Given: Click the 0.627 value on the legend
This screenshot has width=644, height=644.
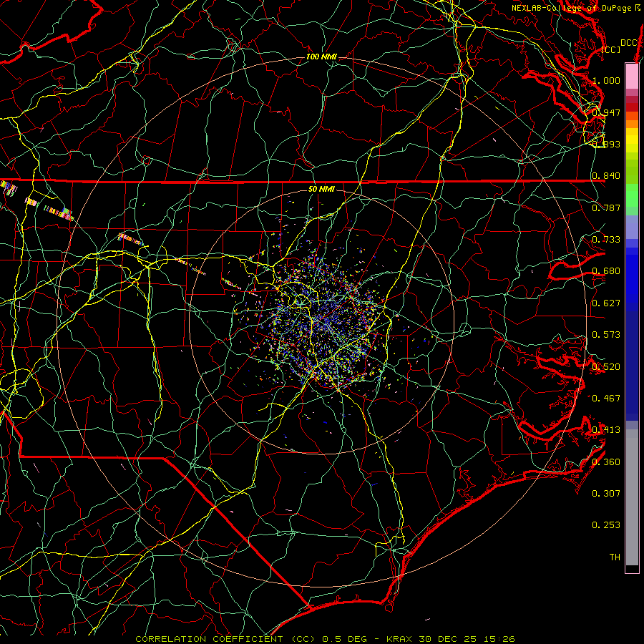Looking at the screenshot, I should point(606,303).
